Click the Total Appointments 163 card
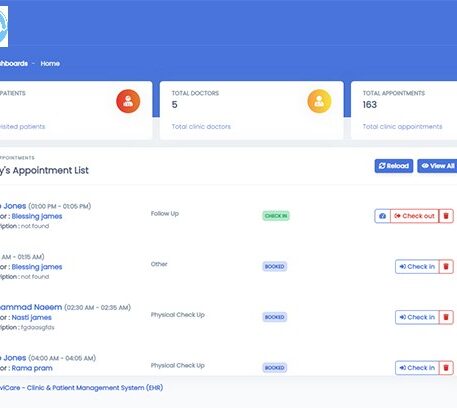This screenshot has height=408, width=457. pyautogui.click(x=404, y=110)
